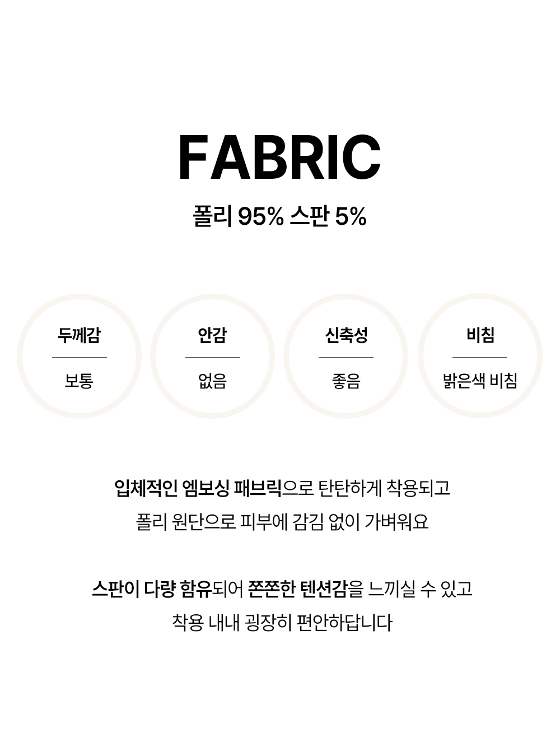Click the 신축성 circle badge

(x=346, y=356)
